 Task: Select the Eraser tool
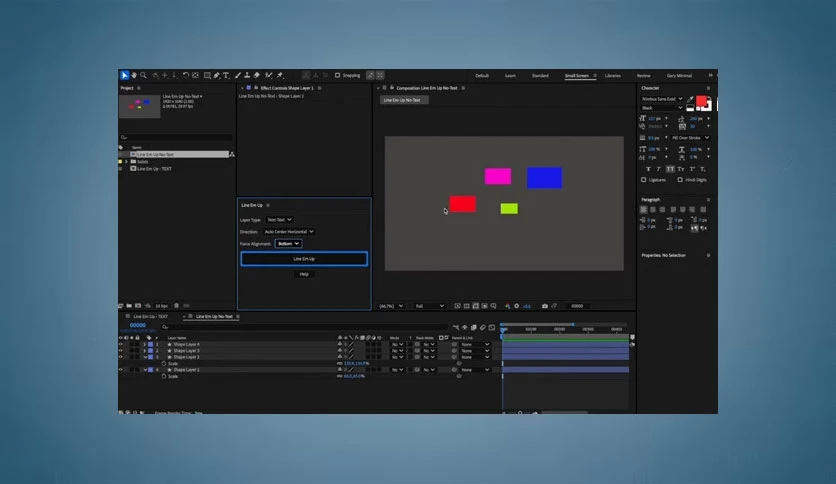coord(256,75)
